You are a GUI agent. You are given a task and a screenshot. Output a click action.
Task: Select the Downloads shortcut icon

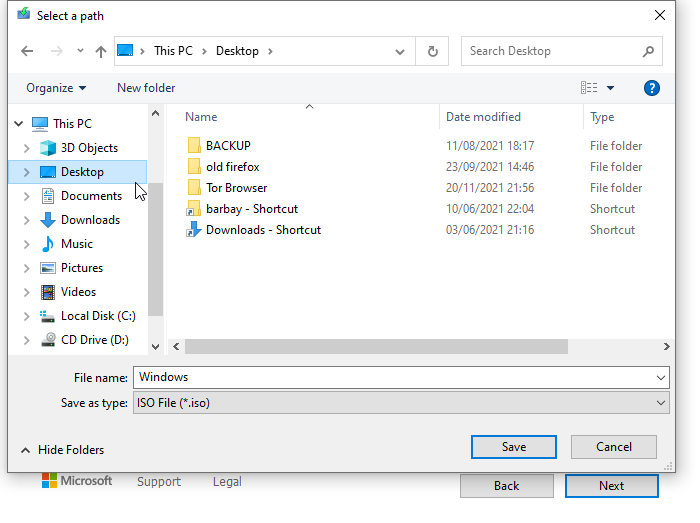[193, 229]
